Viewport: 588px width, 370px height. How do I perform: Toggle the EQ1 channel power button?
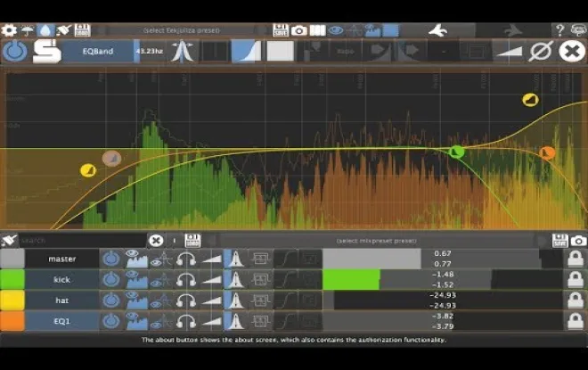pos(111,321)
